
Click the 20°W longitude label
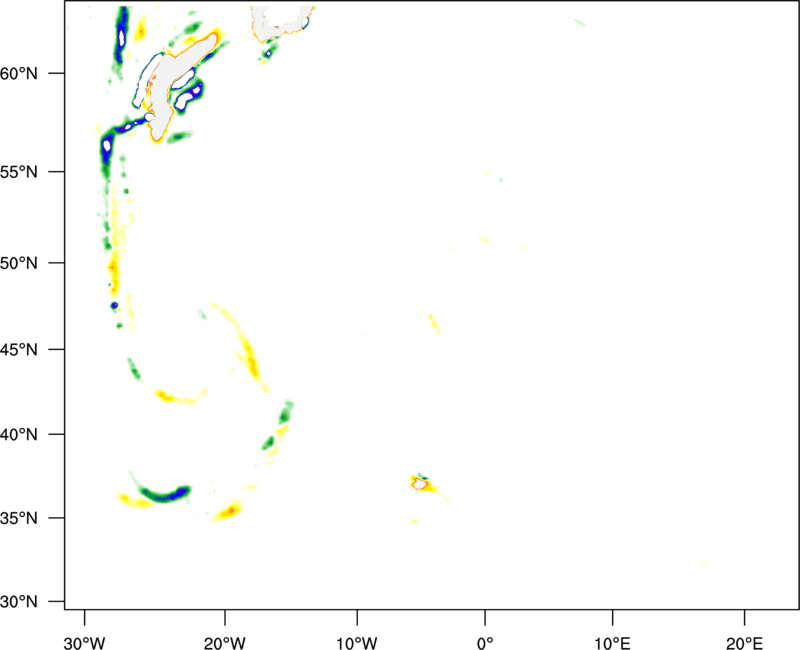click(x=225, y=643)
